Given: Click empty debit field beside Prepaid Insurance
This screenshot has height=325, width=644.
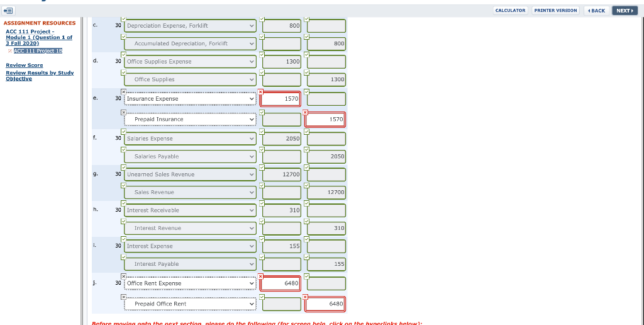Looking at the screenshot, I should tap(282, 119).
